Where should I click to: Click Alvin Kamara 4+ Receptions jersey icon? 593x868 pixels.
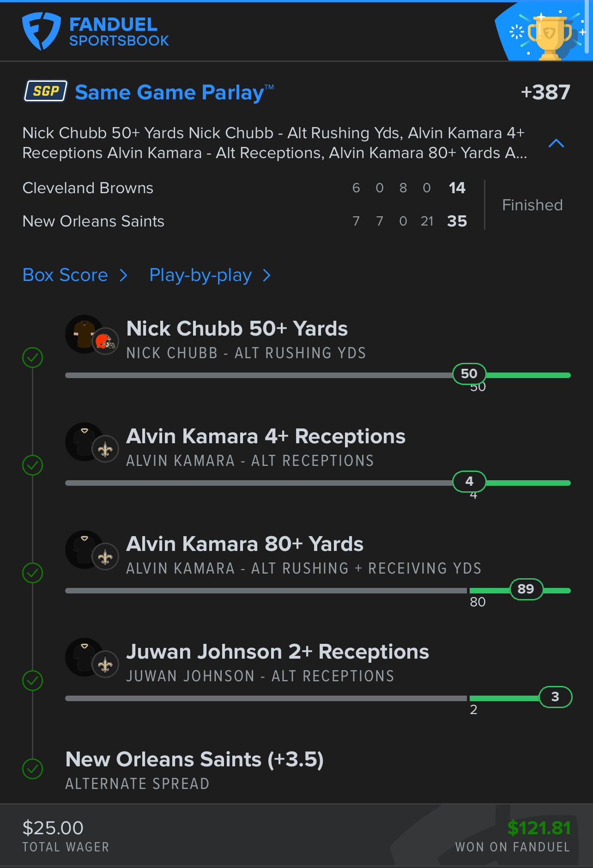pos(85,442)
